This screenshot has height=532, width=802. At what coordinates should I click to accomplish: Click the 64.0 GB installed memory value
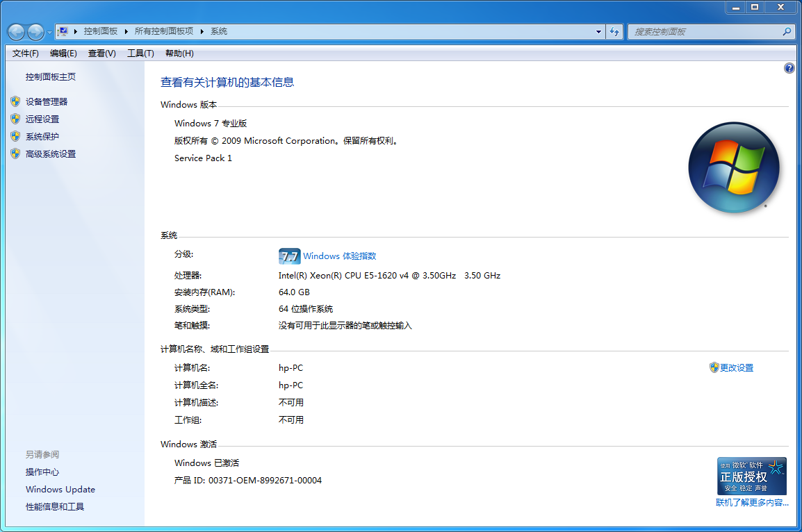click(x=294, y=292)
